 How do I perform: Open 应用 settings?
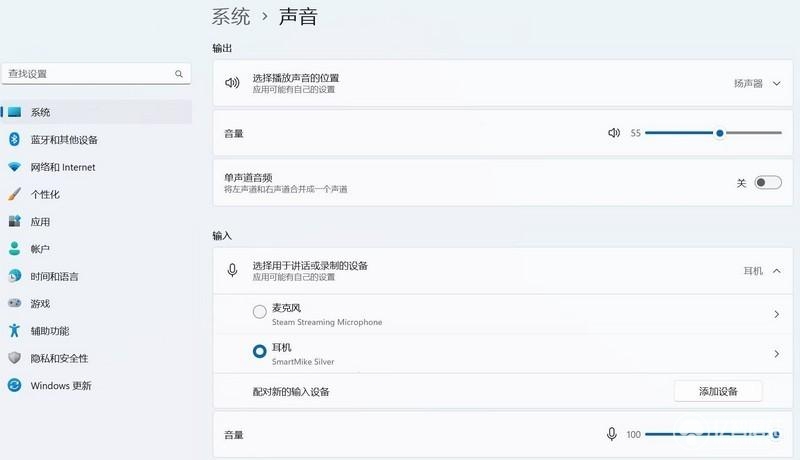click(96, 221)
